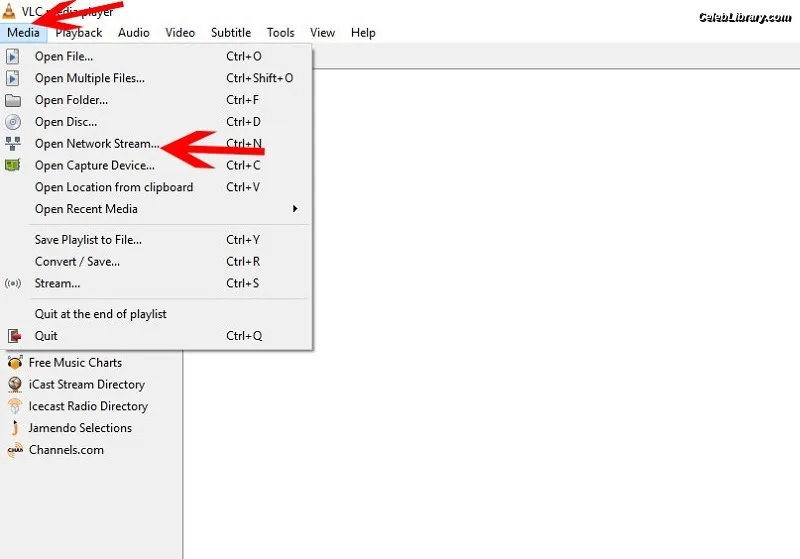Click the Open File play icon

pyautogui.click(x=13, y=56)
